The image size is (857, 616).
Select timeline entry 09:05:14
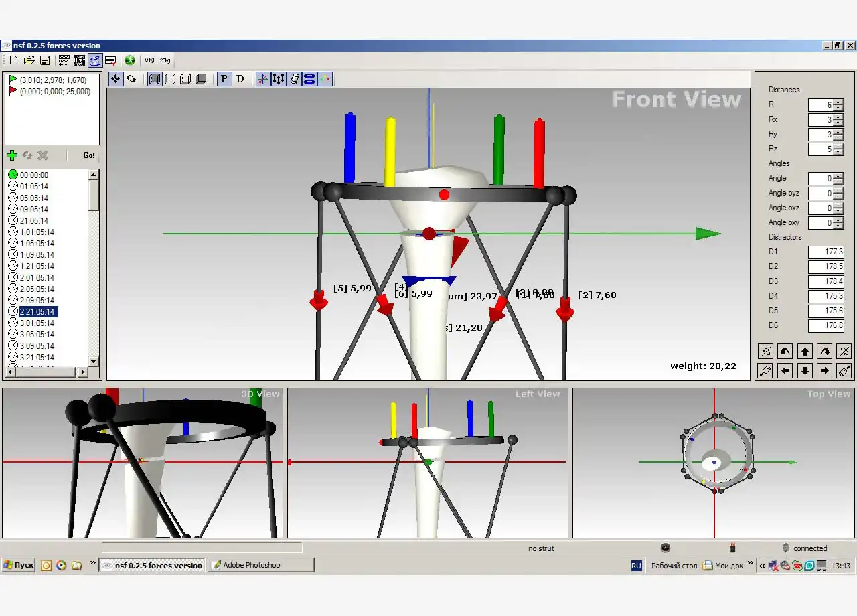[x=28, y=210]
